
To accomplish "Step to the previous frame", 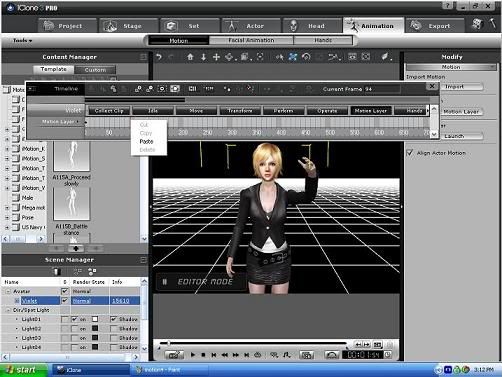I will 225,355.
